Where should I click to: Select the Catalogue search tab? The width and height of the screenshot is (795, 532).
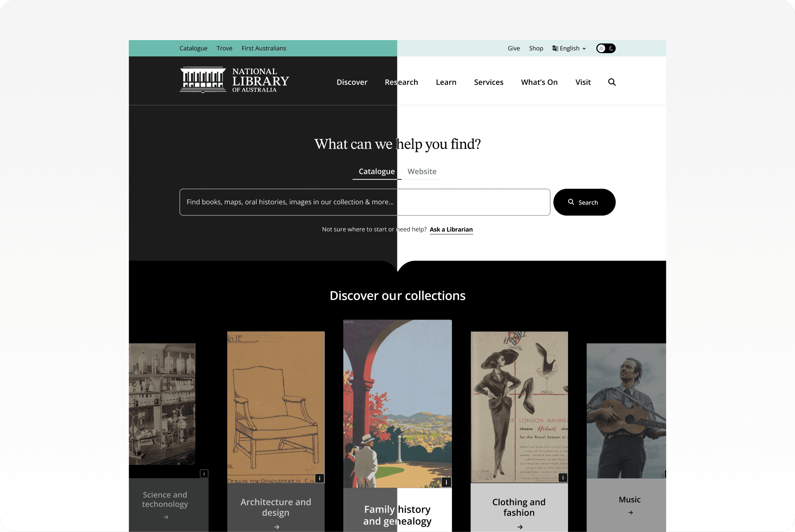pos(376,171)
